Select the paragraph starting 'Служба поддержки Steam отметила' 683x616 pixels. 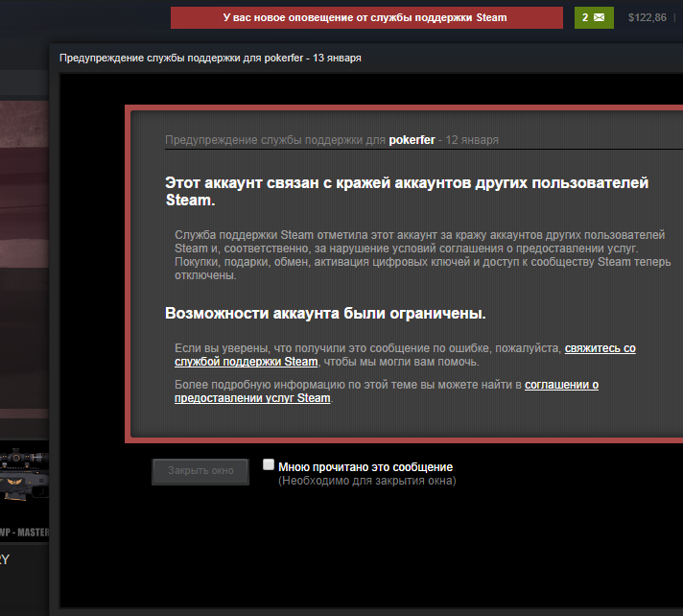422,255
